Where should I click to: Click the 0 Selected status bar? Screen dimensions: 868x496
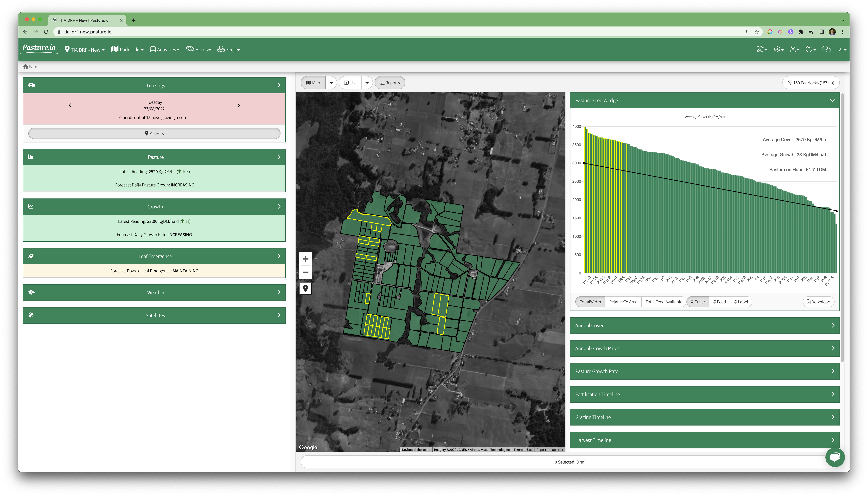pos(570,462)
